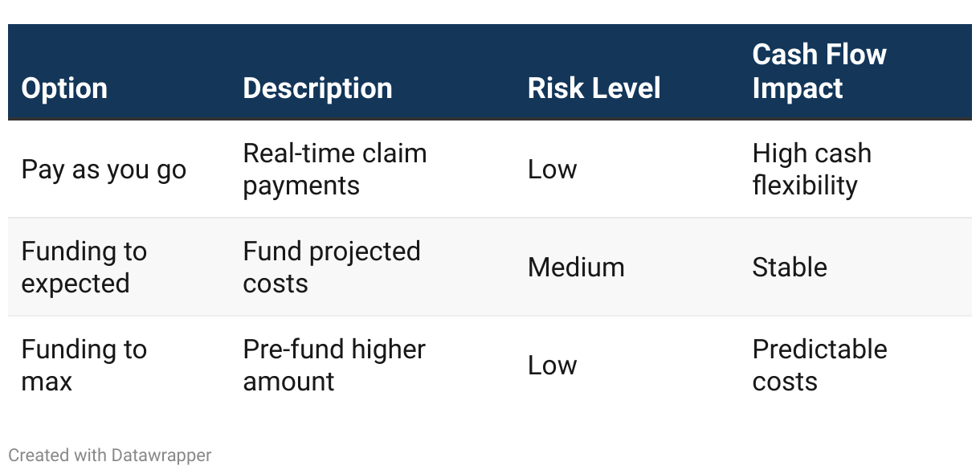Select the Funding to max cell

[84, 366]
